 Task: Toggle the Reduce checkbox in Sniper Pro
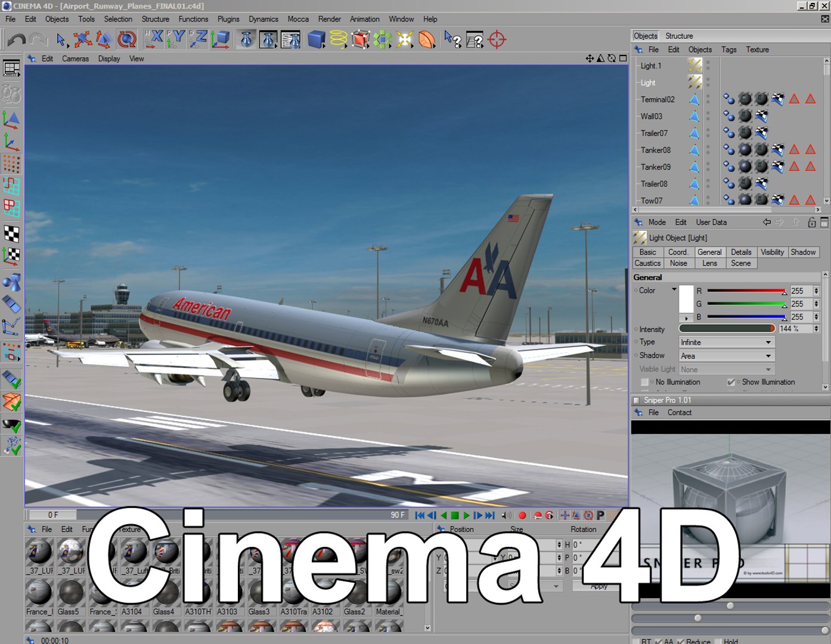pos(681,642)
